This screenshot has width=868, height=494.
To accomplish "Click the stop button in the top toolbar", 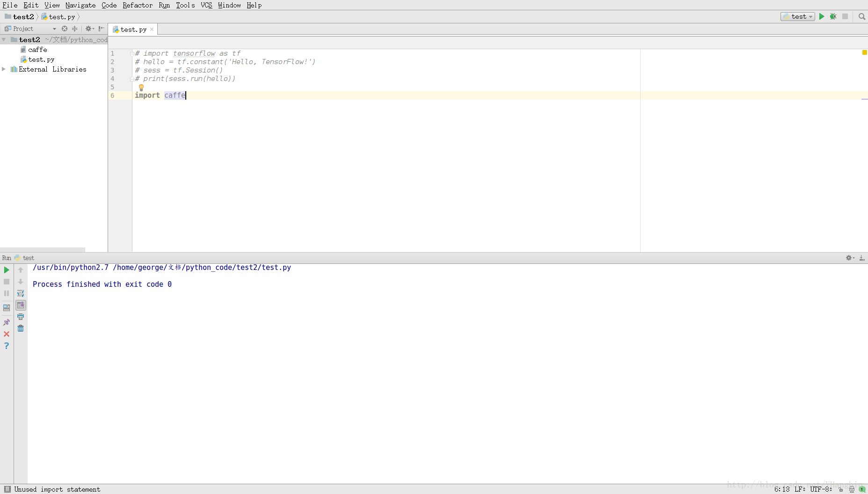I will 845,16.
